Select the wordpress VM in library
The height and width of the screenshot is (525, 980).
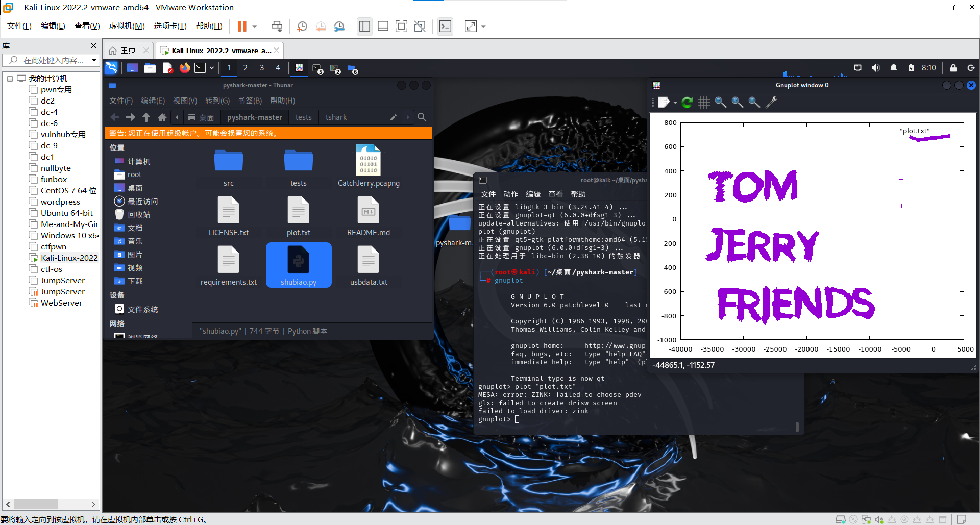coord(60,202)
